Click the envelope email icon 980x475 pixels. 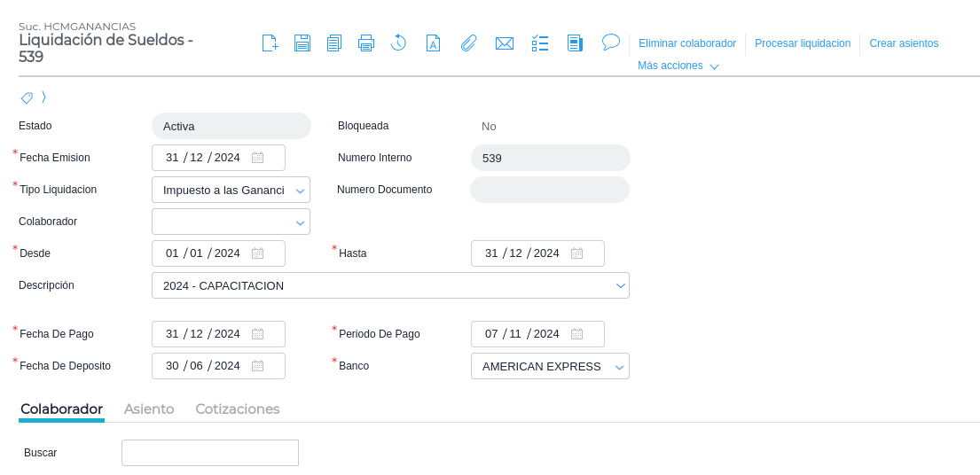pyautogui.click(x=505, y=43)
